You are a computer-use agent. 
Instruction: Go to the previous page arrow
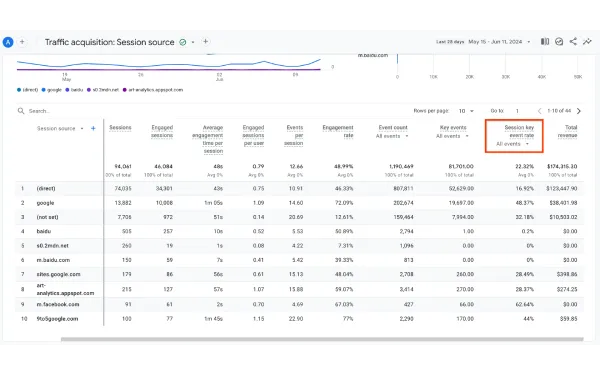coord(540,111)
